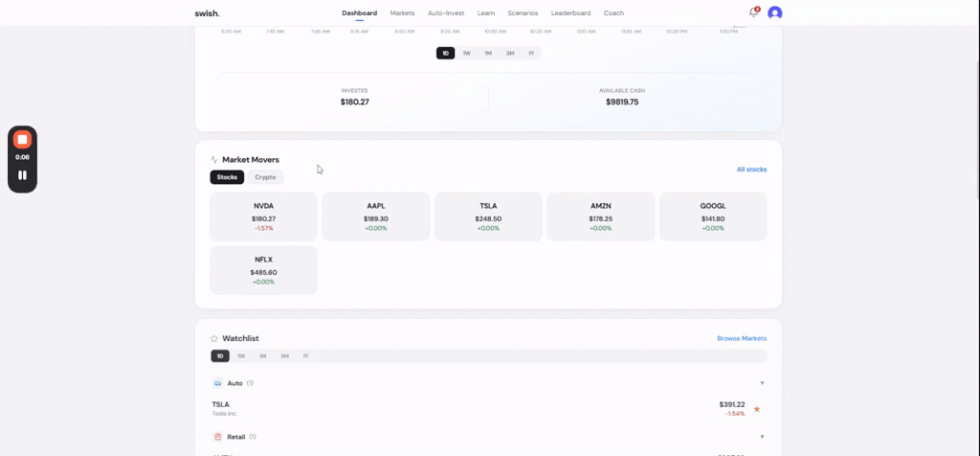
Task: Open the Leaderboard page
Action: click(x=570, y=13)
